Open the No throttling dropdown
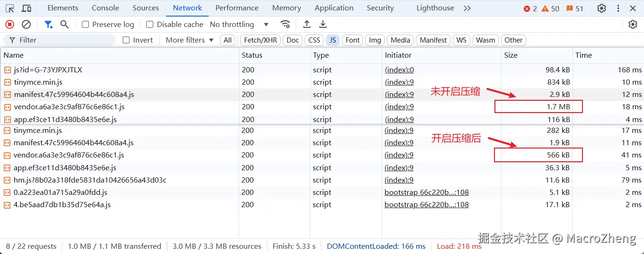The image size is (644, 254). point(239,25)
